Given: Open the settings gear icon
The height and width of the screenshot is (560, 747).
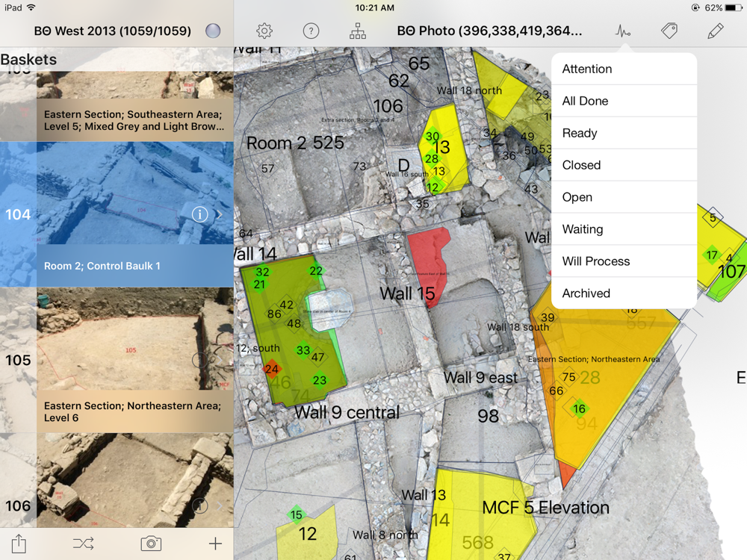Looking at the screenshot, I should (x=264, y=31).
